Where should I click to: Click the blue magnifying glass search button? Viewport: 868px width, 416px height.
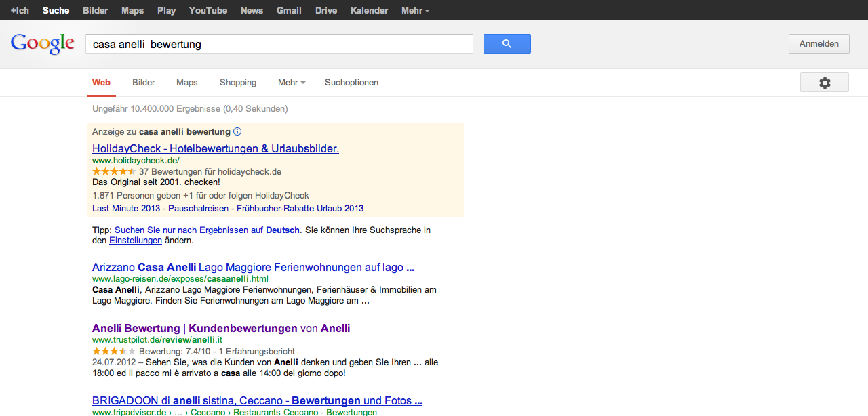[x=507, y=44]
